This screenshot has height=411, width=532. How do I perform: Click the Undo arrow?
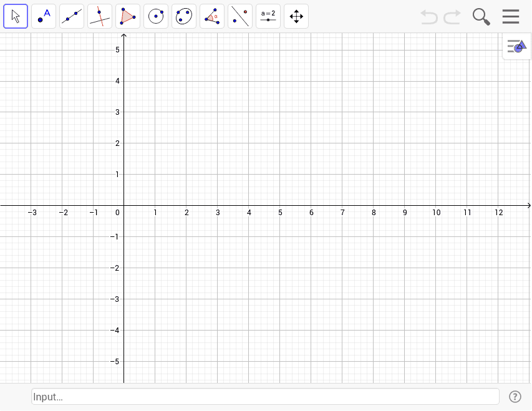click(429, 17)
